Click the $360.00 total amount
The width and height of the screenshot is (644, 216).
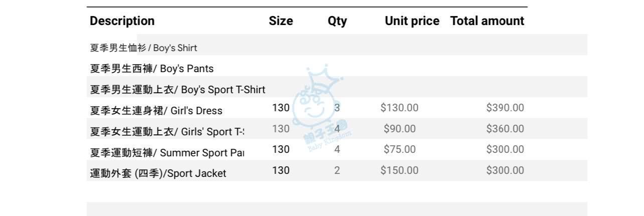(505, 129)
